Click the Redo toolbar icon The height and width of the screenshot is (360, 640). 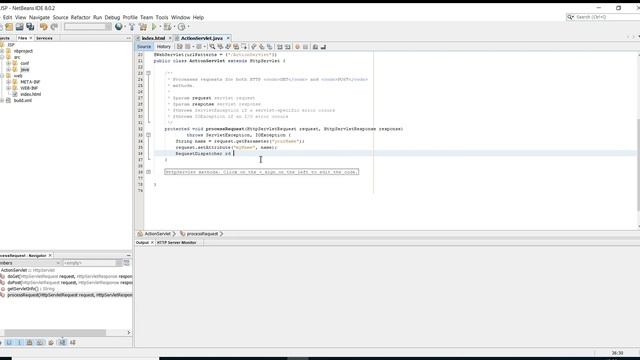(x=54, y=27)
